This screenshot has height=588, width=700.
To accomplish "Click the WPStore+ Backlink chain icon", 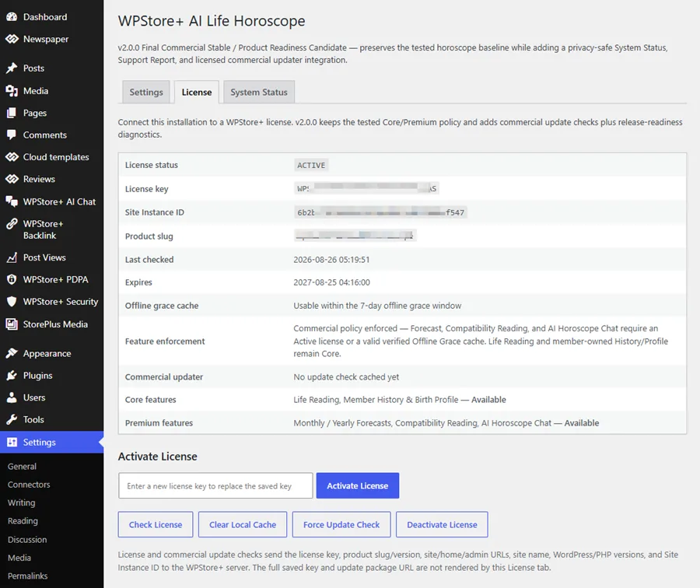I will pyautogui.click(x=12, y=224).
